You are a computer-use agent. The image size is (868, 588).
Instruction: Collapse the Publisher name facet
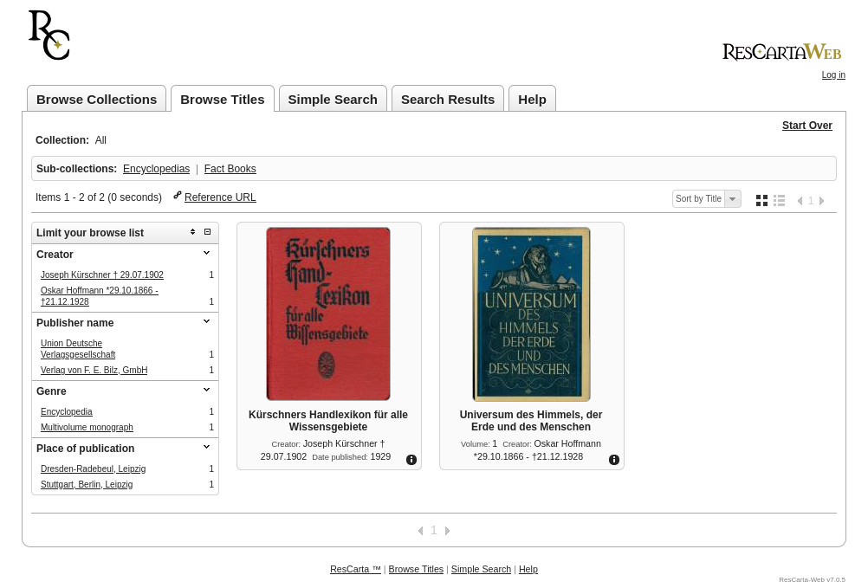pyautogui.click(x=206, y=321)
